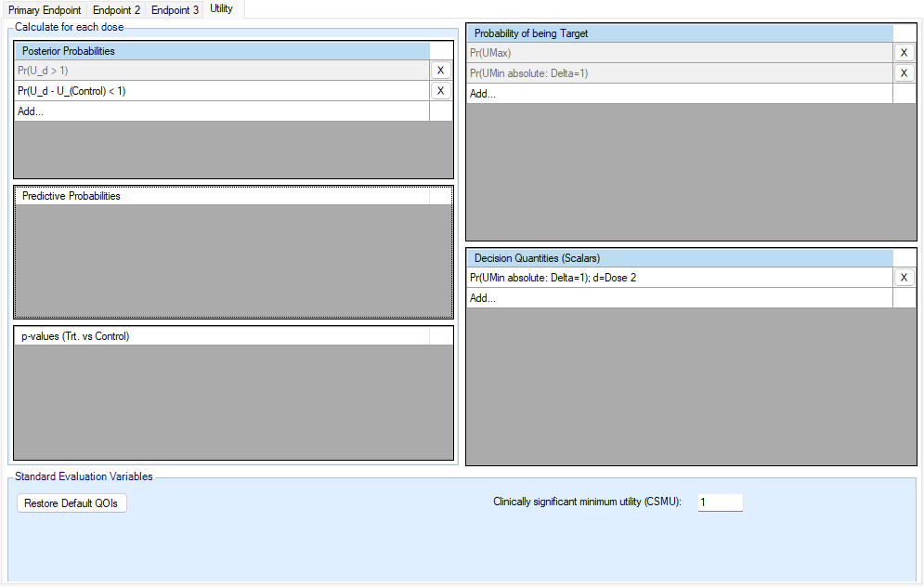The width and height of the screenshot is (924, 587).
Task: Delete Pr(U_d - U_(Control) < 1) using its X
Action: 441,91
